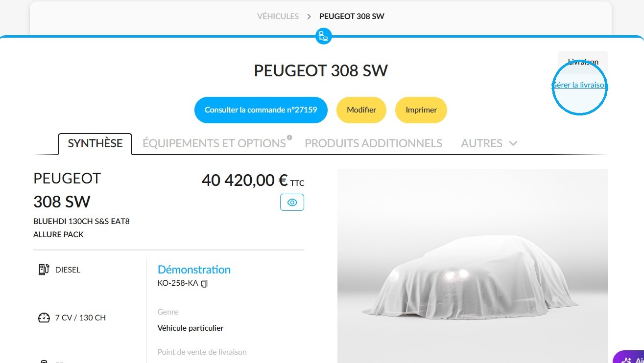The image size is (644, 363).
Task: Expand the AUTRES tab chevron
Action: click(x=513, y=143)
